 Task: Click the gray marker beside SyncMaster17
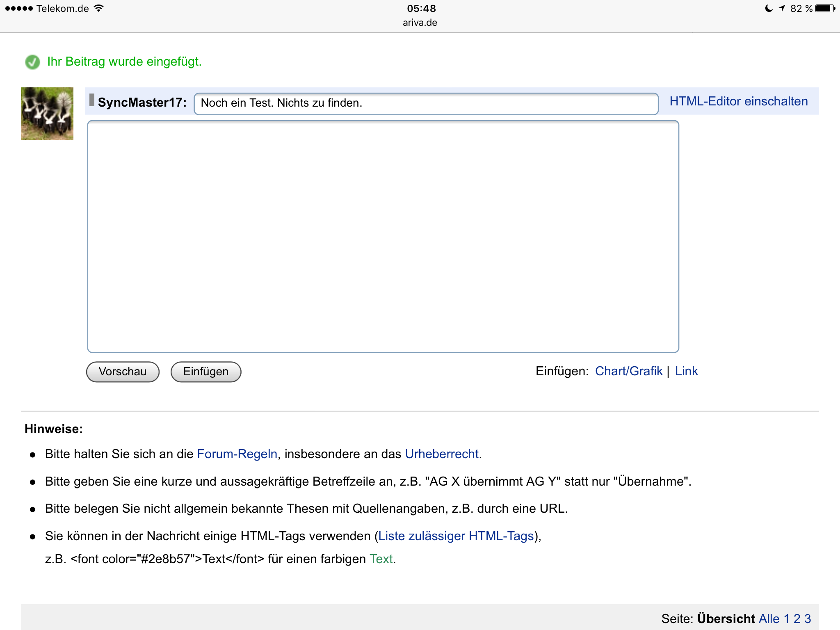pos(92,100)
